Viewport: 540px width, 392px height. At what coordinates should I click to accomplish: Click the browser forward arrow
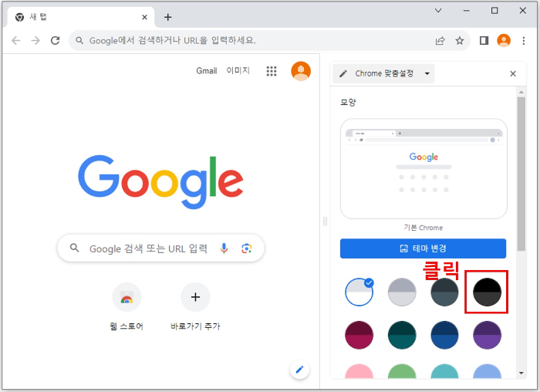(x=35, y=41)
